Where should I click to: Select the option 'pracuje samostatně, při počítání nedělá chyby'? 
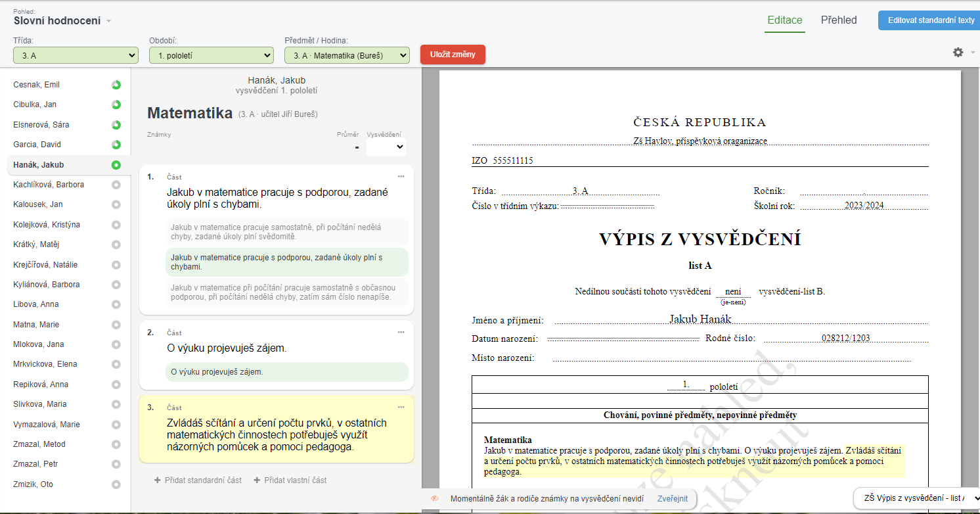(286, 232)
